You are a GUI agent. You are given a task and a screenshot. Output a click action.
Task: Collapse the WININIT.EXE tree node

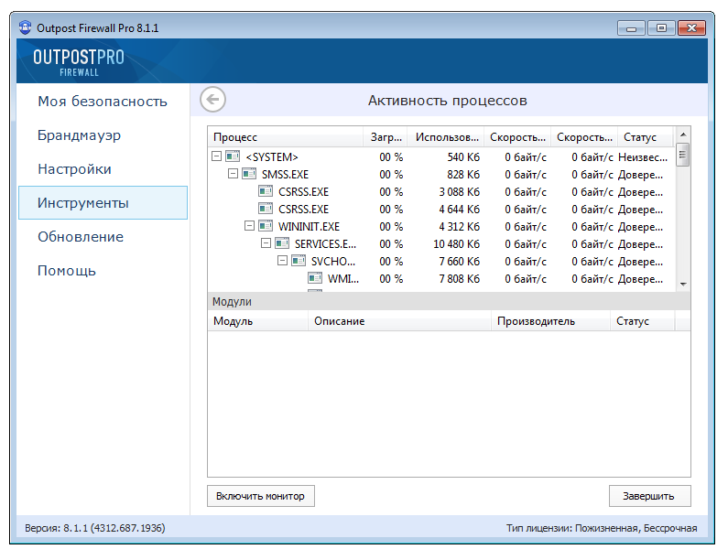249,226
